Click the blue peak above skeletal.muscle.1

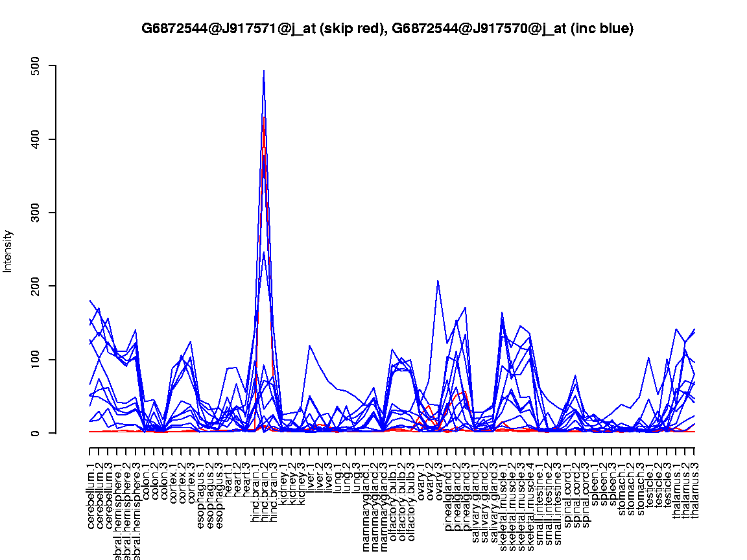click(502, 313)
